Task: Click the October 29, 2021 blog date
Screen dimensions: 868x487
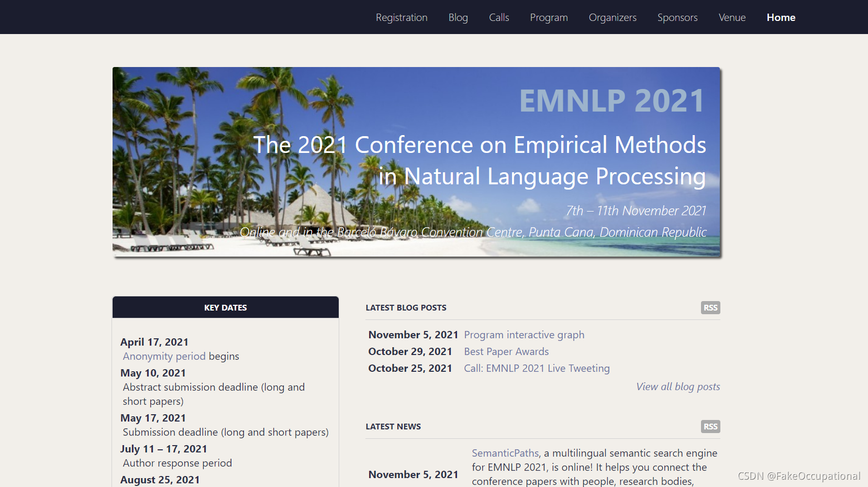Action: coord(410,351)
